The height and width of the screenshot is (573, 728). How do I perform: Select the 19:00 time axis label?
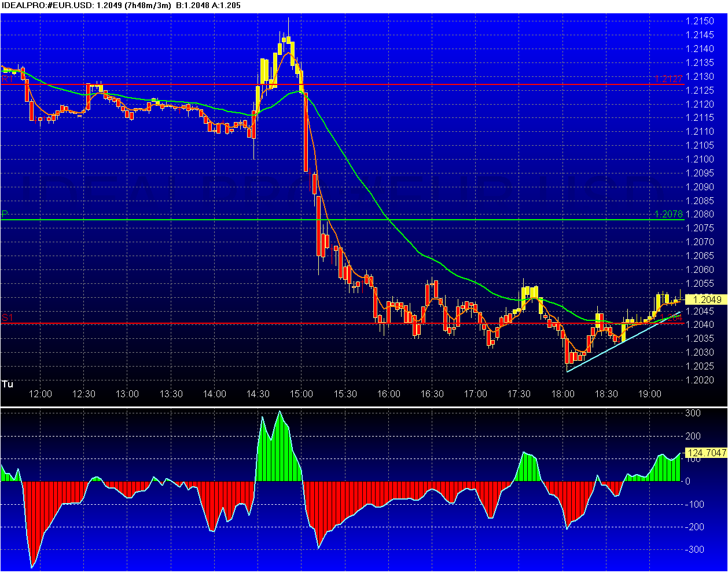pos(650,394)
